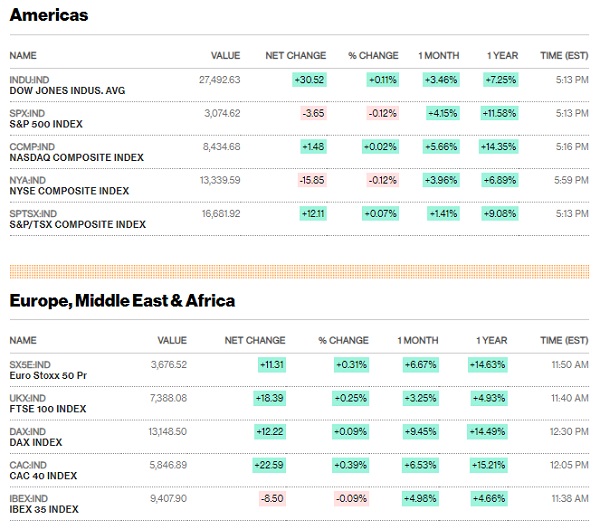The image size is (600, 529).
Task: Open the FTSE 100 INDEX link
Action: (x=48, y=409)
